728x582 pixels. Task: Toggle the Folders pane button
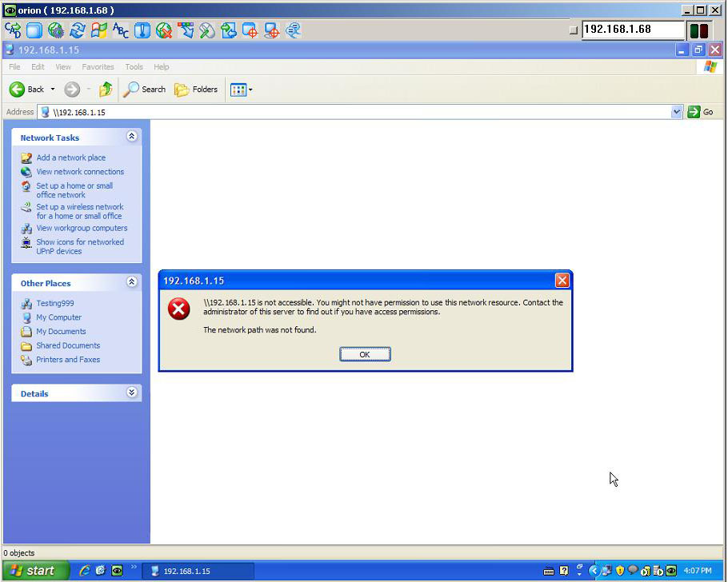click(196, 89)
